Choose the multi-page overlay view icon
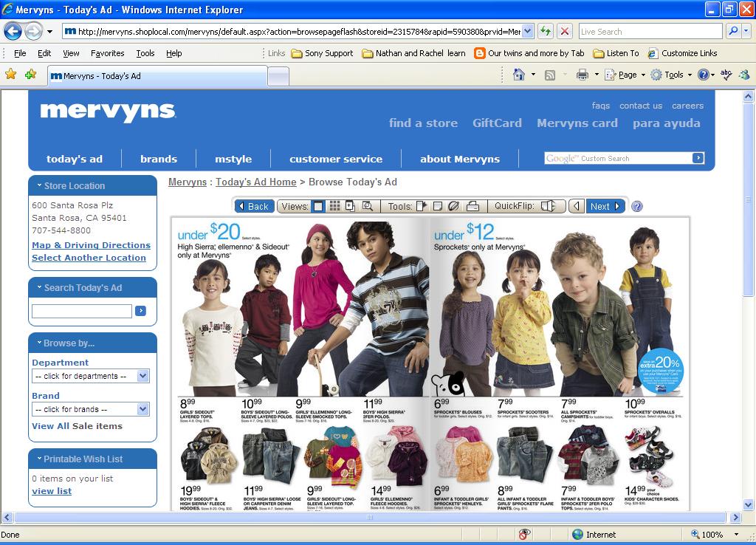The height and width of the screenshot is (545, 756). [351, 207]
